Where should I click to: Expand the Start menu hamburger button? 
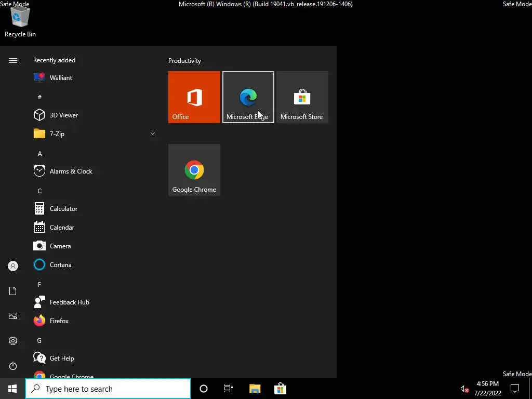click(x=13, y=60)
